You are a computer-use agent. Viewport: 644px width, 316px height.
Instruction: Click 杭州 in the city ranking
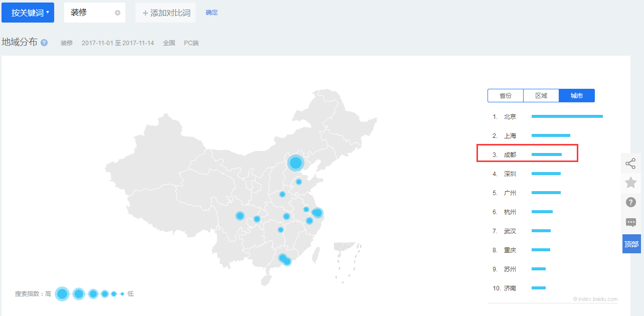(510, 212)
